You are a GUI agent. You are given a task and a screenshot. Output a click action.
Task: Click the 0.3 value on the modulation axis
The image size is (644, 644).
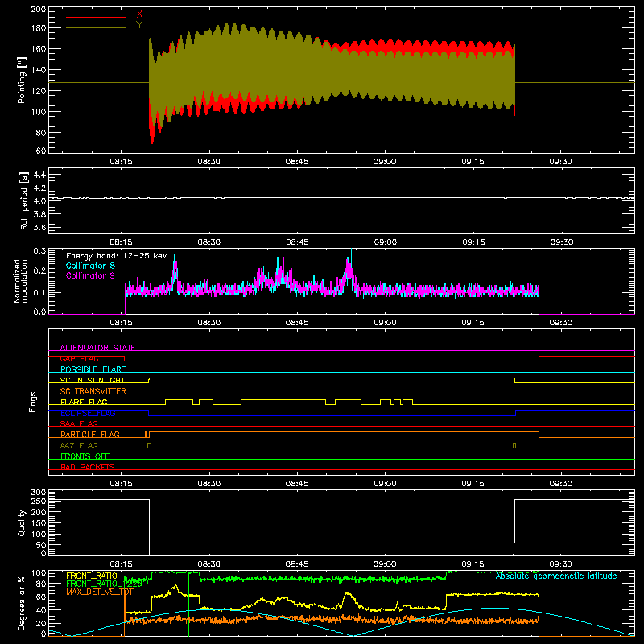[x=39, y=251]
